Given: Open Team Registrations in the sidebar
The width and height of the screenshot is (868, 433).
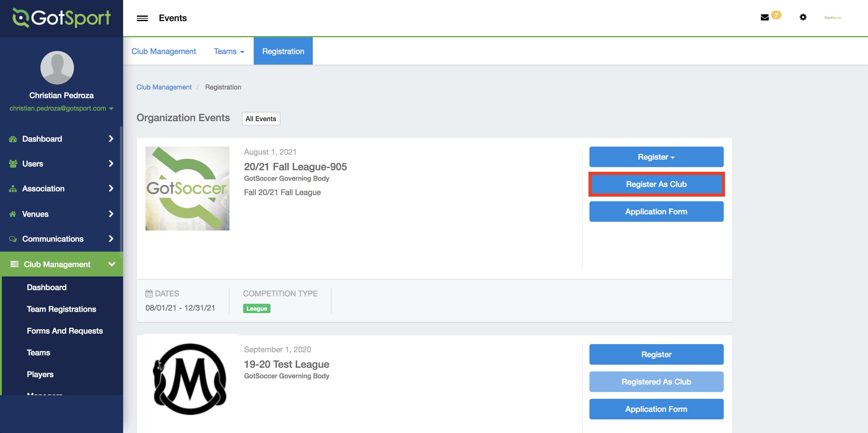Looking at the screenshot, I should (61, 309).
